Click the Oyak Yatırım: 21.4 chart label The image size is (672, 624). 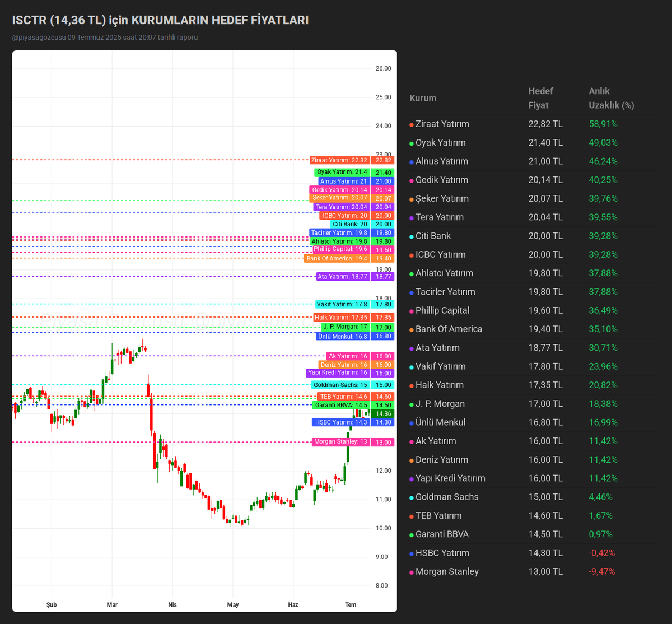pos(342,173)
